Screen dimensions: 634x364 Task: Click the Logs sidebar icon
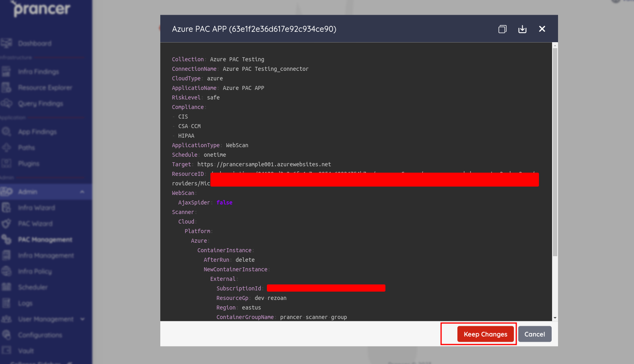coord(6,303)
